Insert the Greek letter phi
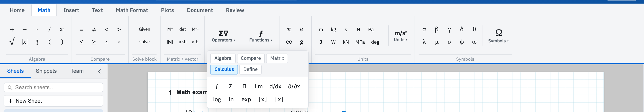644x112 pixels. pos(462,42)
